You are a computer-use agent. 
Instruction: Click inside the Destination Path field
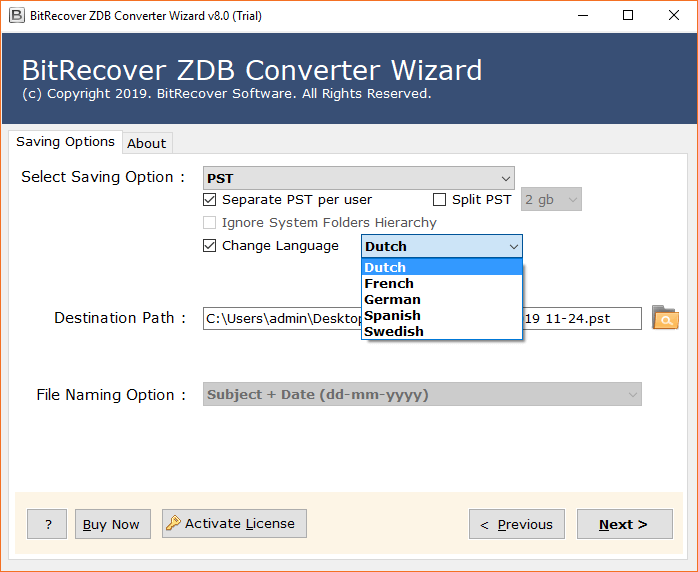point(422,318)
